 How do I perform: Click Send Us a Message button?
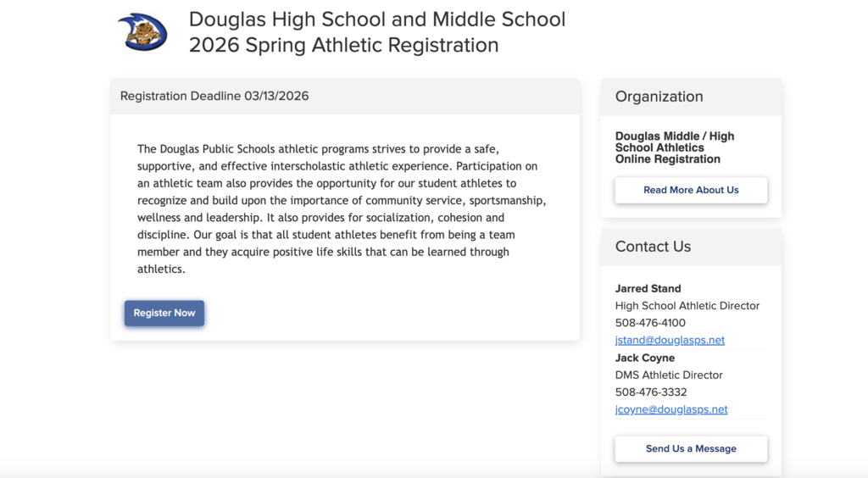[691, 448]
